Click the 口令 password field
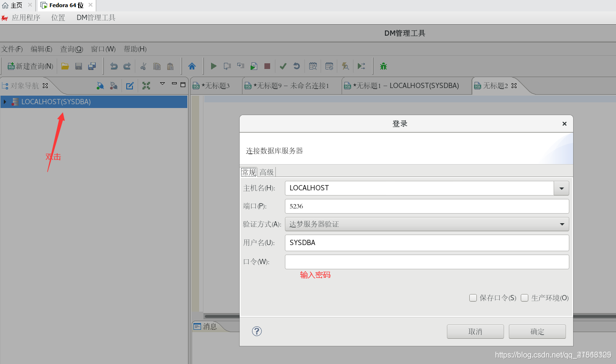616x364 pixels. (427, 262)
